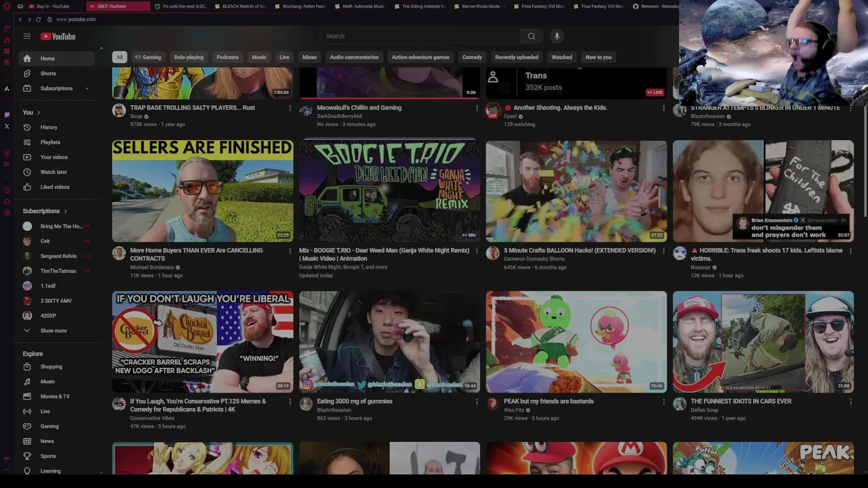Open Liked videos in the sidebar

(56, 187)
